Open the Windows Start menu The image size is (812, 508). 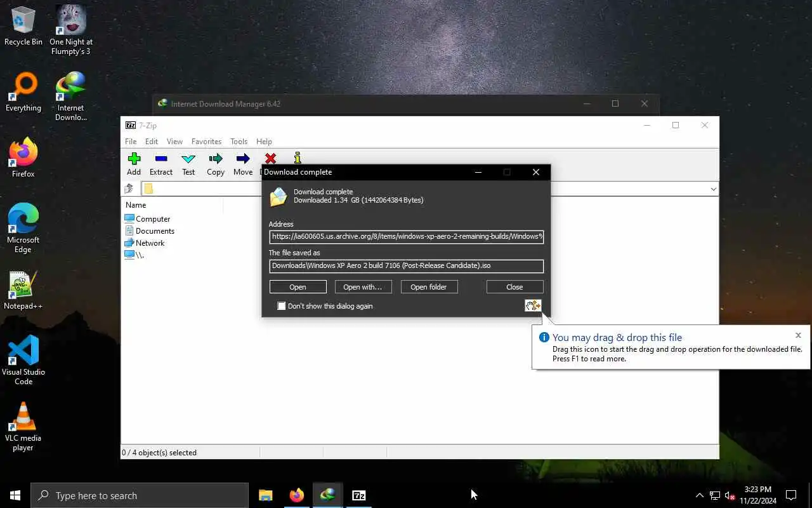(15, 495)
